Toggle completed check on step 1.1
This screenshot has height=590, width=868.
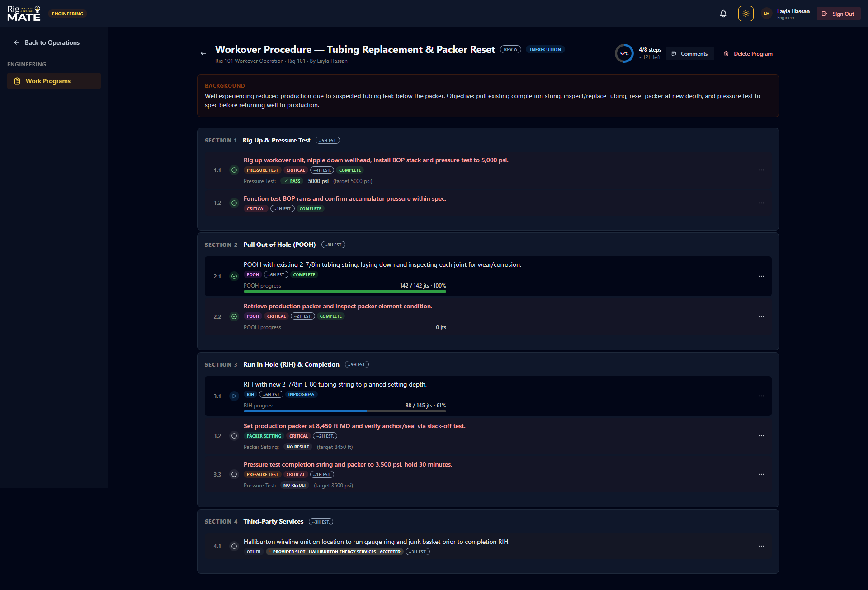tap(234, 170)
